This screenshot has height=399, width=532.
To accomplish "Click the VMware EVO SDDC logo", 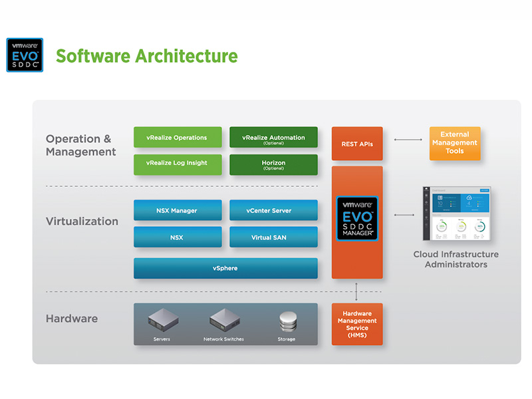I will [x=25, y=55].
